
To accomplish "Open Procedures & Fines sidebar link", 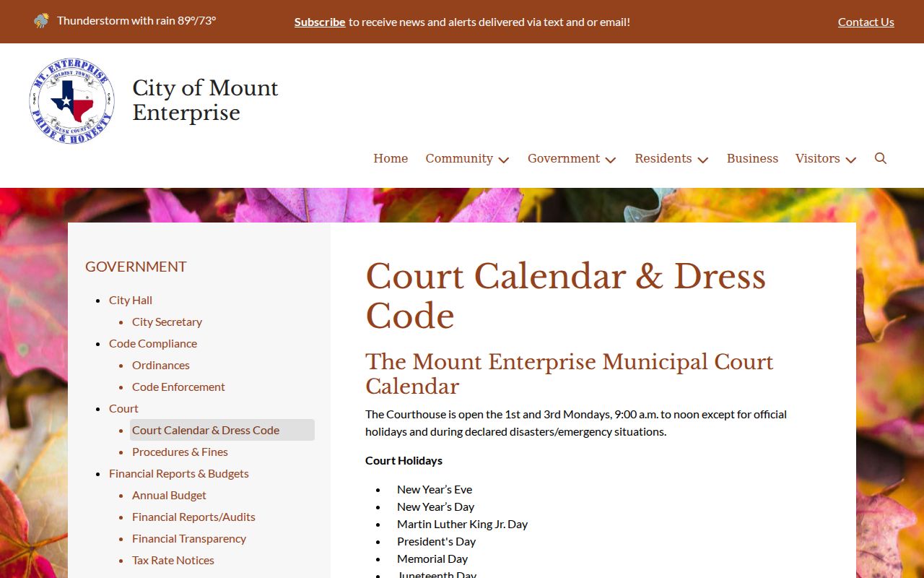I will tap(180, 452).
